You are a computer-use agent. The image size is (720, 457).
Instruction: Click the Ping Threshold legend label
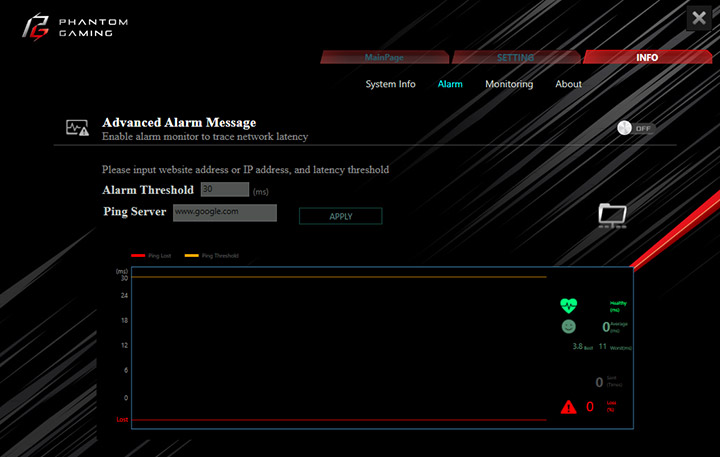[x=220, y=256]
